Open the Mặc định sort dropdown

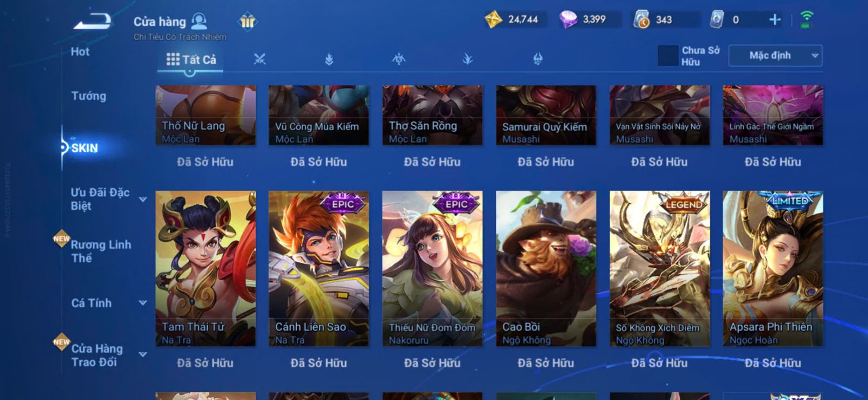click(775, 55)
